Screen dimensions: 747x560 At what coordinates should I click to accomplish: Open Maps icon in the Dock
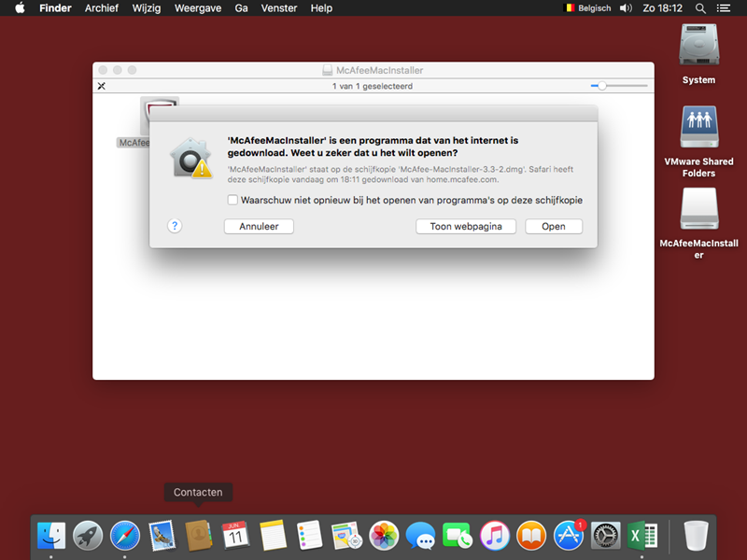346,535
